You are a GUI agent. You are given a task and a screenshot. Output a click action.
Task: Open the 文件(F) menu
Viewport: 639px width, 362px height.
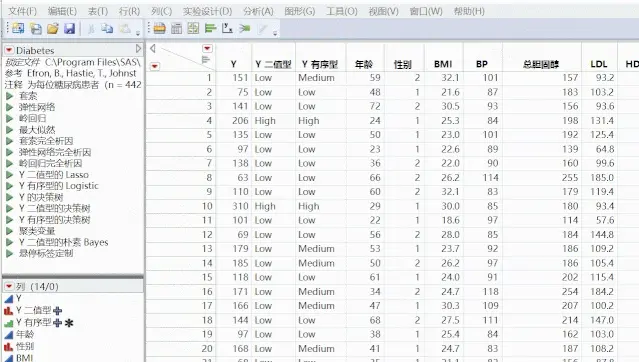(x=22, y=11)
